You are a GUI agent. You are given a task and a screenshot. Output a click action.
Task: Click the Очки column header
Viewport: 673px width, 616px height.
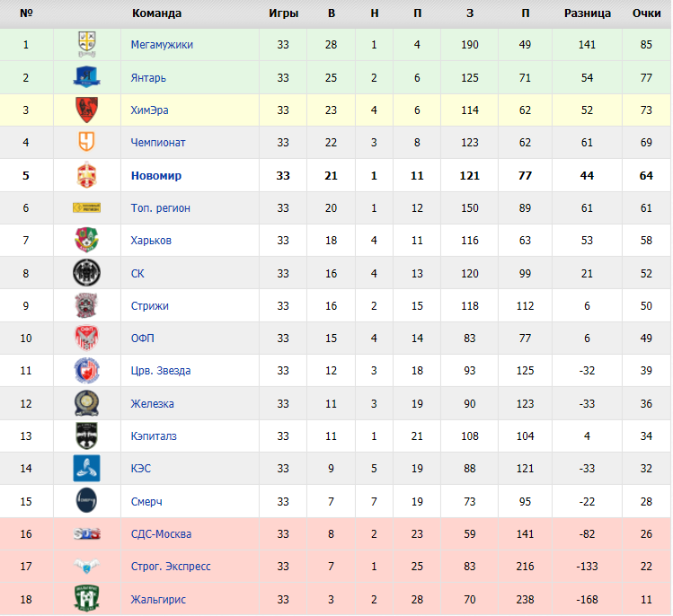pyautogui.click(x=646, y=13)
